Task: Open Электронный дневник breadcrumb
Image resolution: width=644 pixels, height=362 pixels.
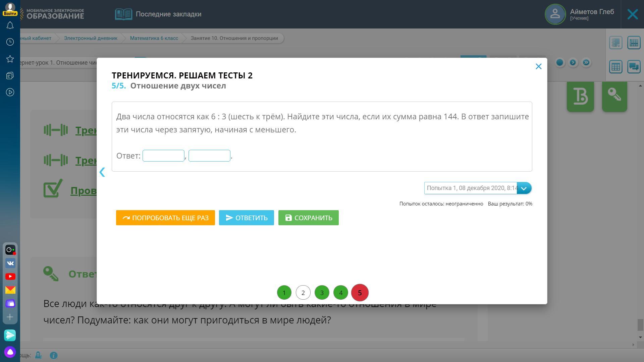Action: pos(91,38)
